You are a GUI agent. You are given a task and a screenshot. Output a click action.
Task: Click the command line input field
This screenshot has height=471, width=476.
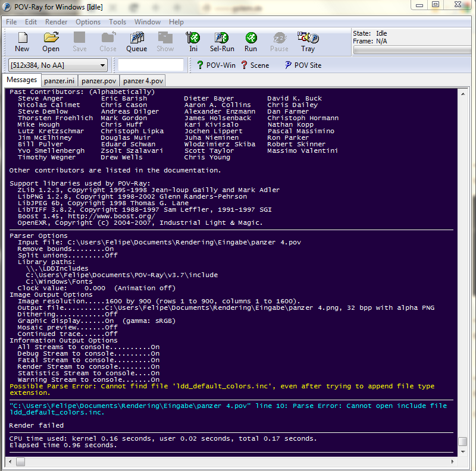coord(151,65)
